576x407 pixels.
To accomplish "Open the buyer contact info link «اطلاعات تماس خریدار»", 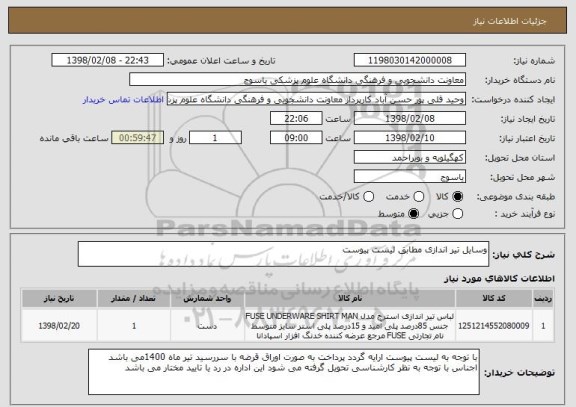I will point(123,100).
